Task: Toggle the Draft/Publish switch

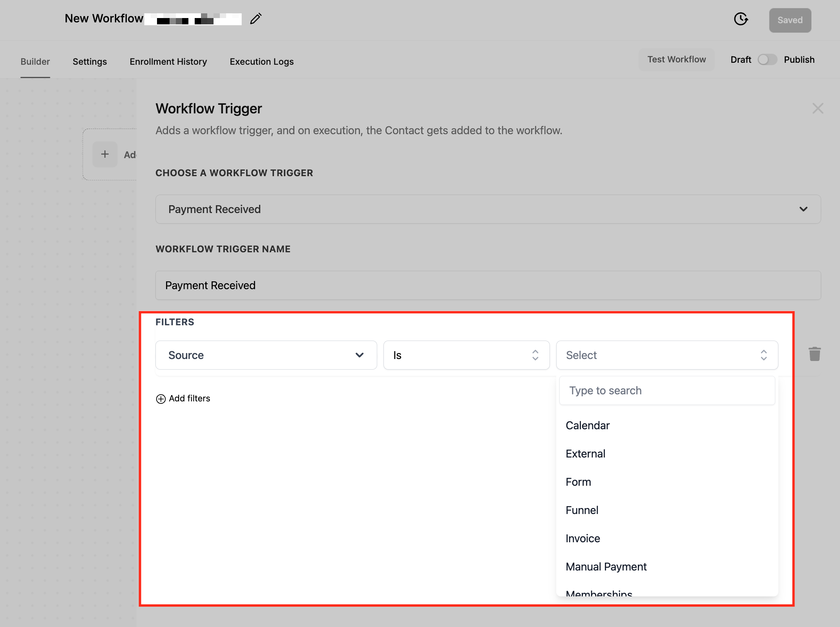Action: (x=767, y=60)
